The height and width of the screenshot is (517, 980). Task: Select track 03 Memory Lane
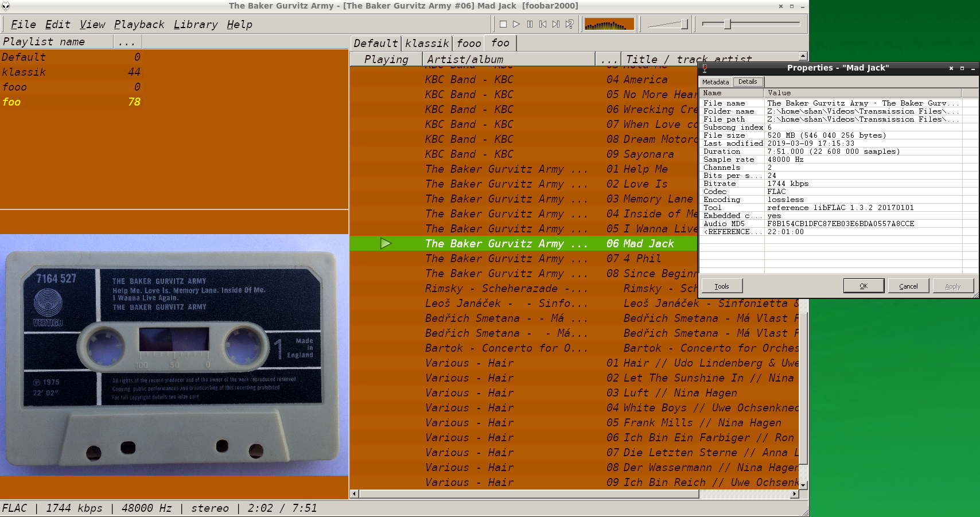[523, 199]
